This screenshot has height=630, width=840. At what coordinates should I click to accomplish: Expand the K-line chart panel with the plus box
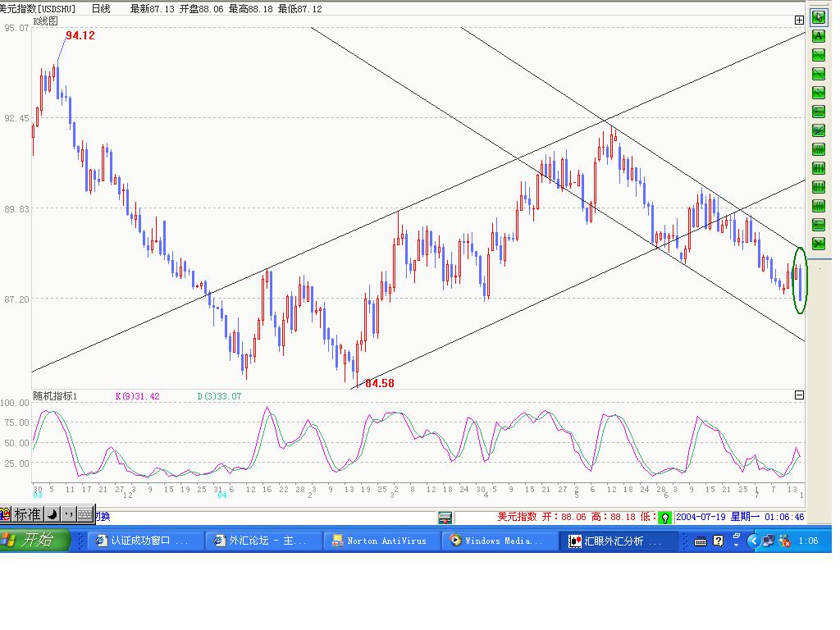coord(799,21)
